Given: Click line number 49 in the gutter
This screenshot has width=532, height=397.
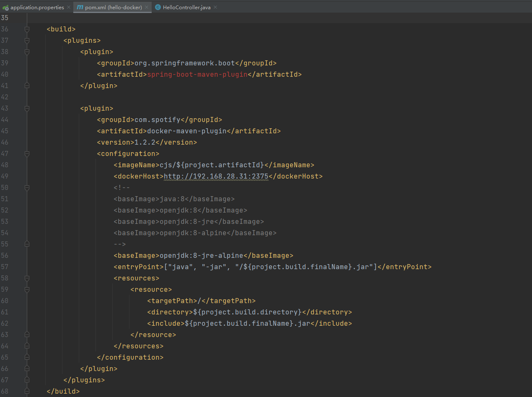Looking at the screenshot, I should (5, 176).
